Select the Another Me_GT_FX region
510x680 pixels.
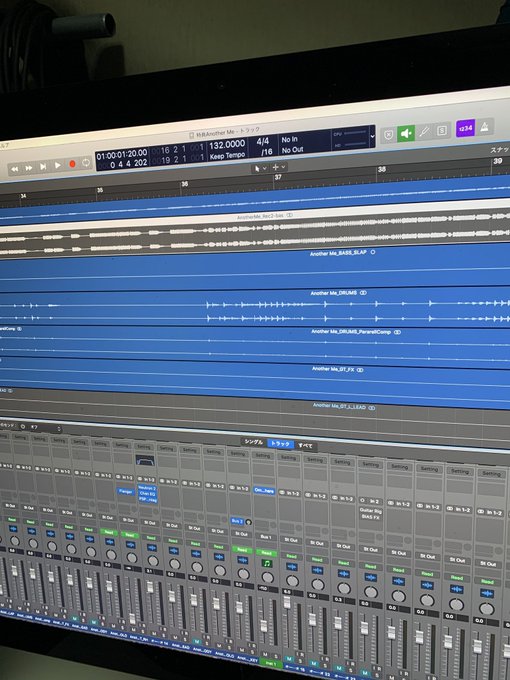click(x=255, y=383)
